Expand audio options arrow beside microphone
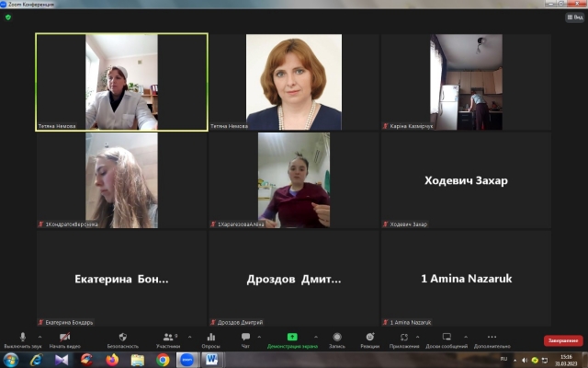588x368 pixels. (40, 337)
